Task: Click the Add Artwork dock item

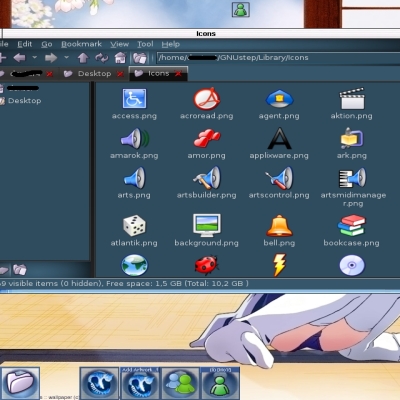Action: coord(140,383)
